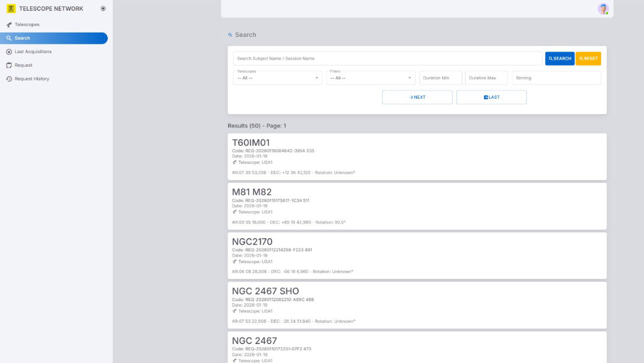Select the Search sidebar item
This screenshot has height=363, width=644.
pyautogui.click(x=53, y=38)
